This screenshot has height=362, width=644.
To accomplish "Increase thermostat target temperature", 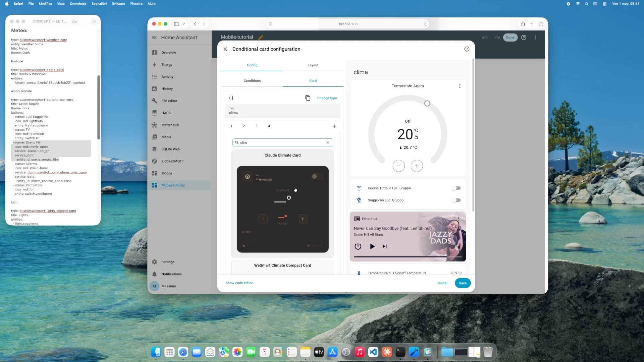I will click(417, 166).
